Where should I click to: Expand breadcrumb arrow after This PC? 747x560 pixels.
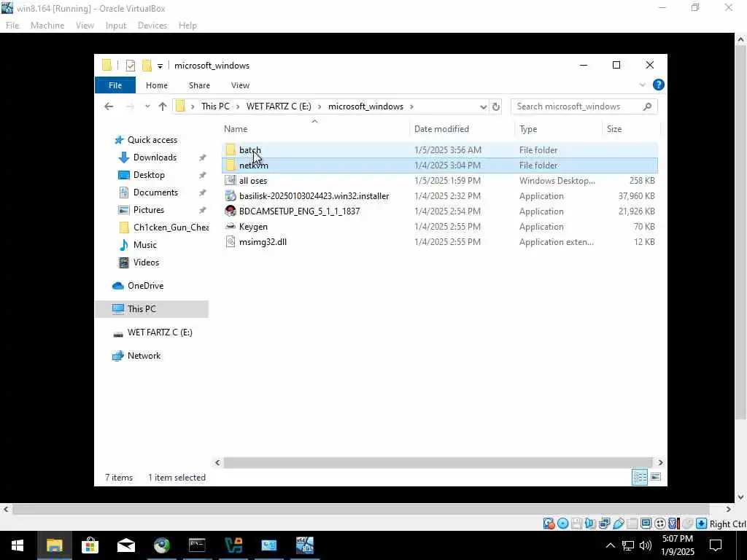point(238,106)
